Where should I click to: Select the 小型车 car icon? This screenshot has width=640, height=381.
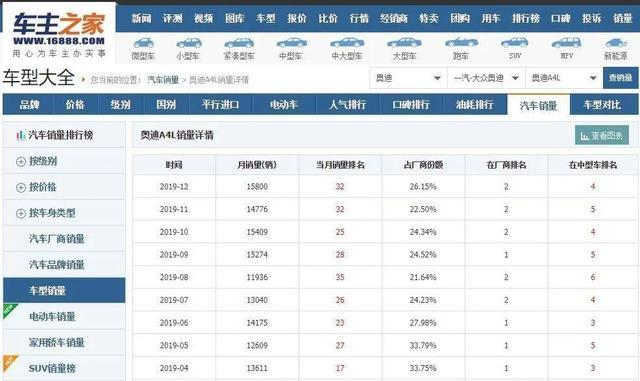click(188, 43)
